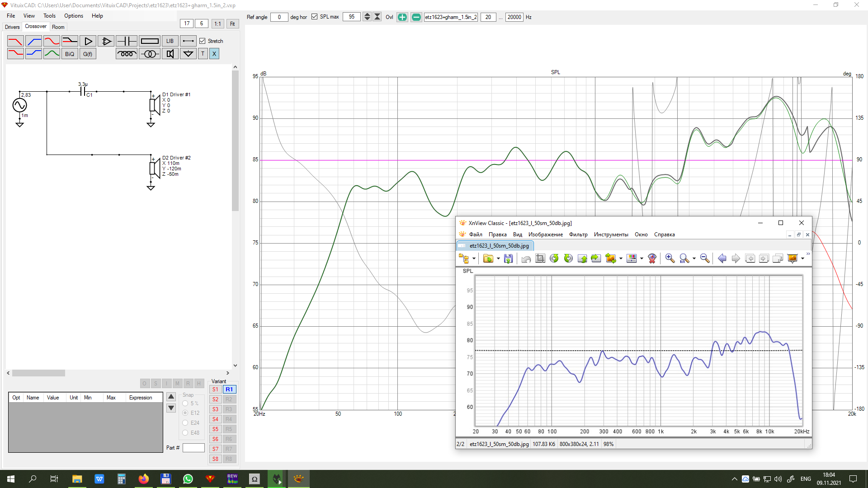Switch to the Drivers tab
This screenshot has width=868, height=488.
12,27
